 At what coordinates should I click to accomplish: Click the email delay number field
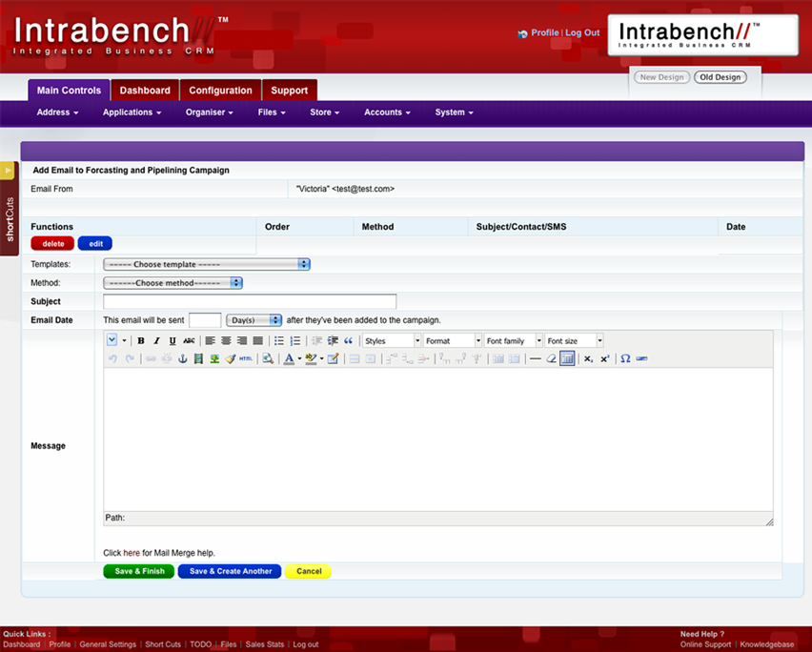click(x=205, y=320)
